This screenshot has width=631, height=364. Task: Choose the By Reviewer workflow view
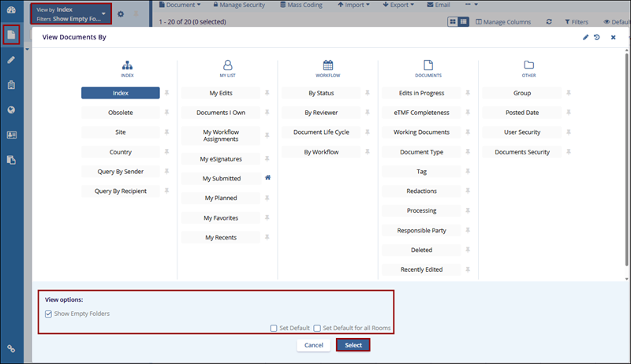[x=321, y=113]
